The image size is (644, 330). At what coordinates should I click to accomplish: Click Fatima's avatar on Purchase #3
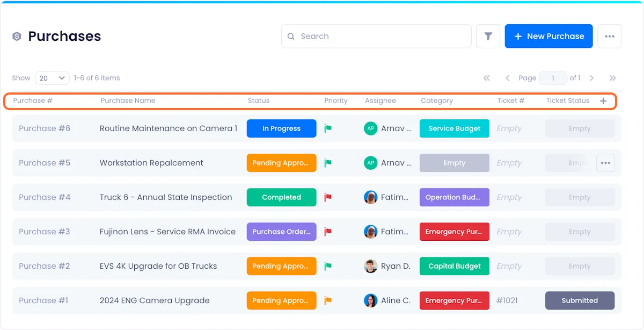(x=371, y=232)
